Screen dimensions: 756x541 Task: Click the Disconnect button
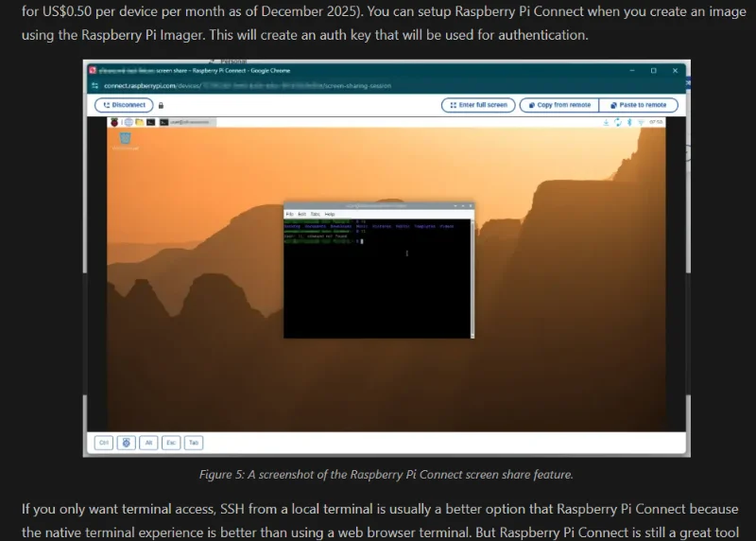click(124, 105)
